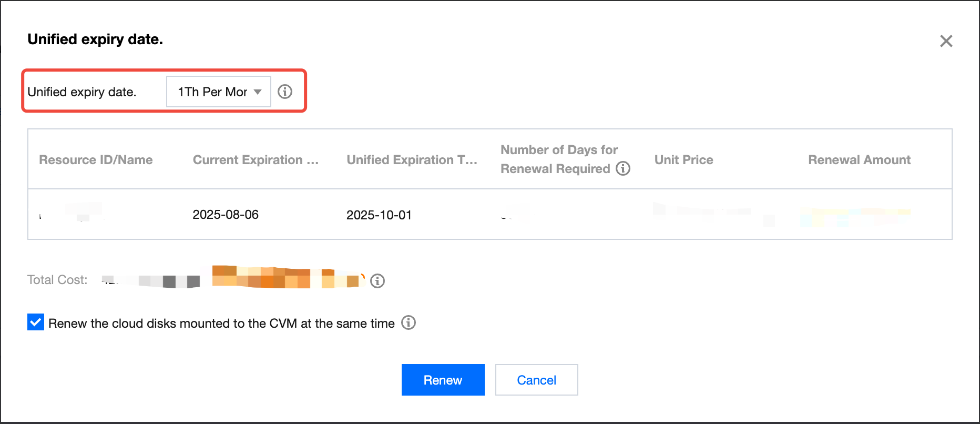
Task: Click info icon in Renewal Required header
Action: click(x=623, y=168)
